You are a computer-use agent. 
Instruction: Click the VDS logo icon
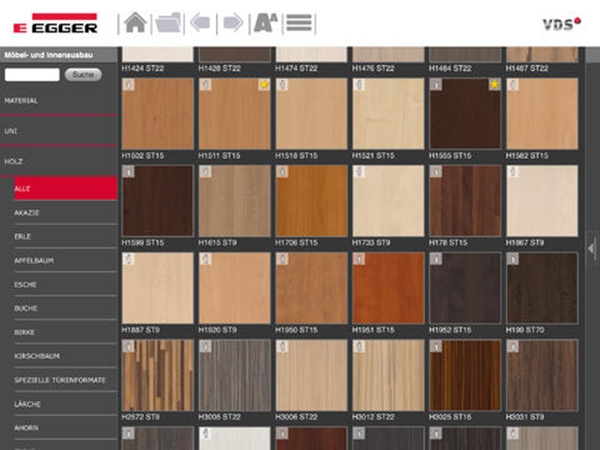[x=561, y=23]
